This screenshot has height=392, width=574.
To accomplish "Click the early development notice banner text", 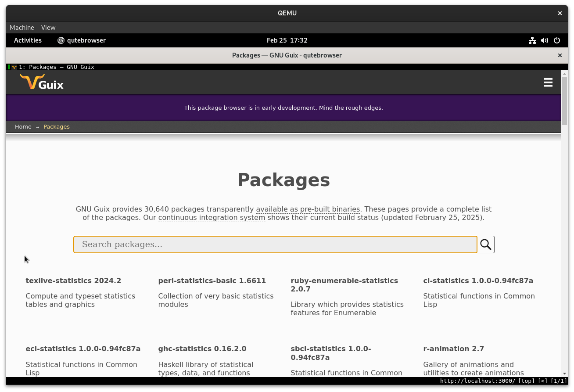I will pos(283,108).
